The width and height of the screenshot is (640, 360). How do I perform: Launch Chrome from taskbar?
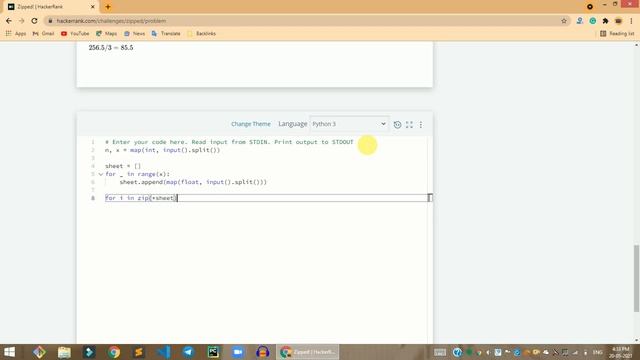(x=114, y=352)
